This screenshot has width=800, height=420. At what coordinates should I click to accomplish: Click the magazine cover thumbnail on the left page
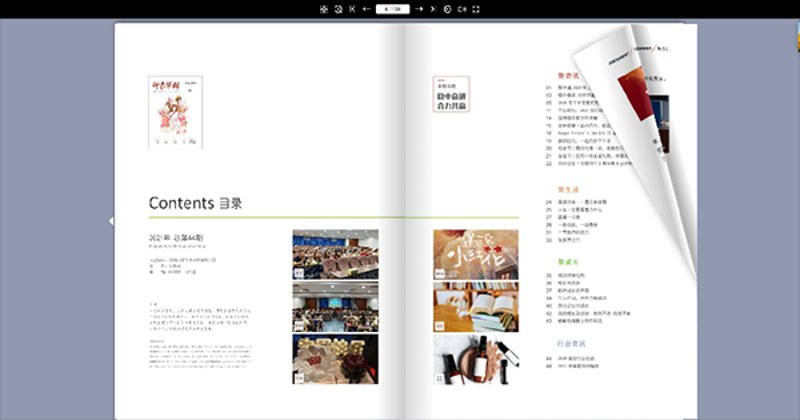176,112
